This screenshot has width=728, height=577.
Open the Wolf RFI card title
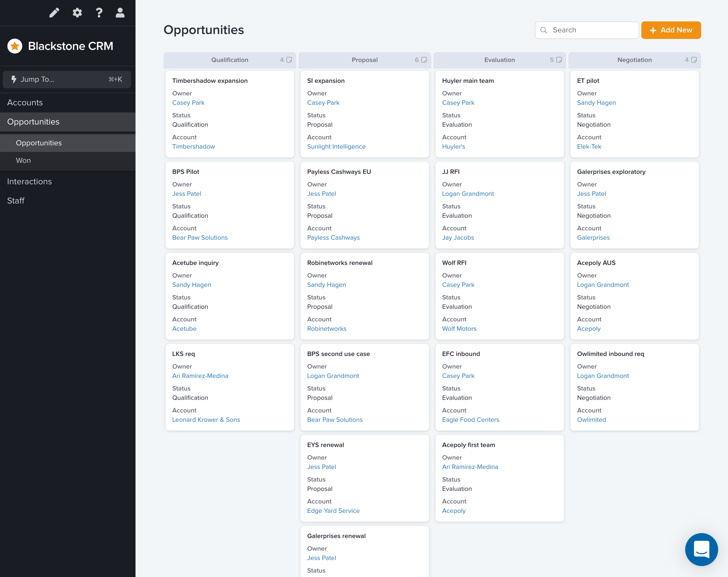(x=454, y=263)
